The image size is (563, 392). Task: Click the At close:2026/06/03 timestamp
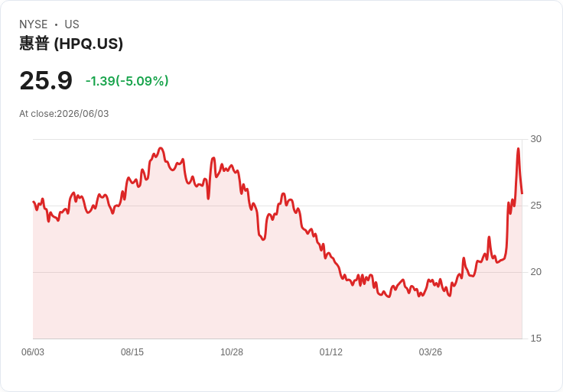point(64,114)
